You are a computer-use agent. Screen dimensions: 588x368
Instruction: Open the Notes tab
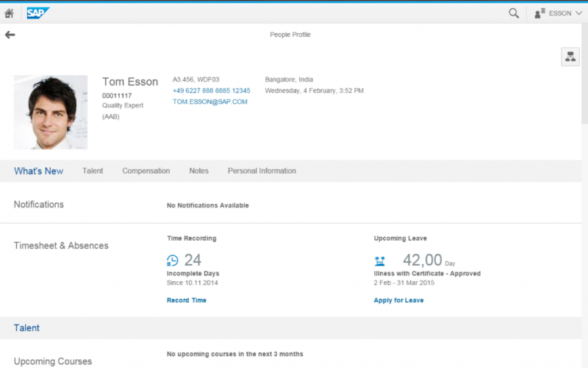pyautogui.click(x=198, y=171)
